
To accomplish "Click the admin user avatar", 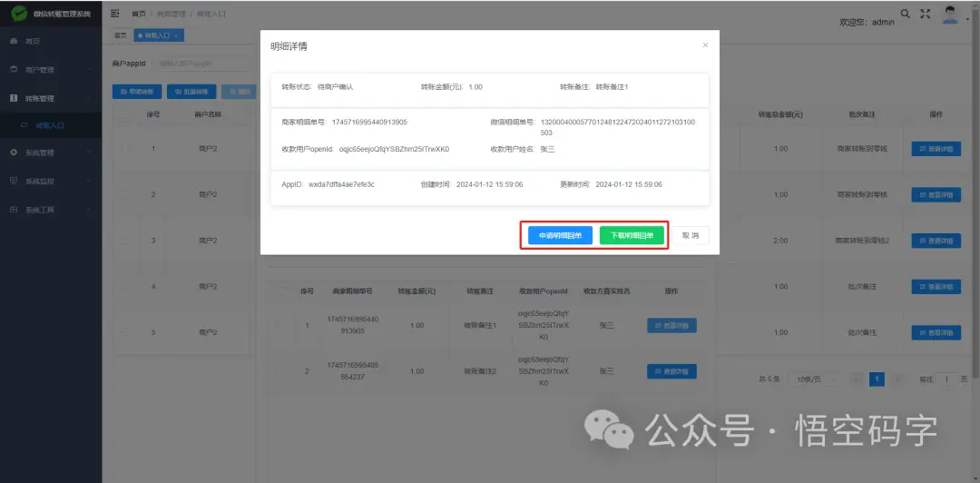I will pyautogui.click(x=951, y=15).
